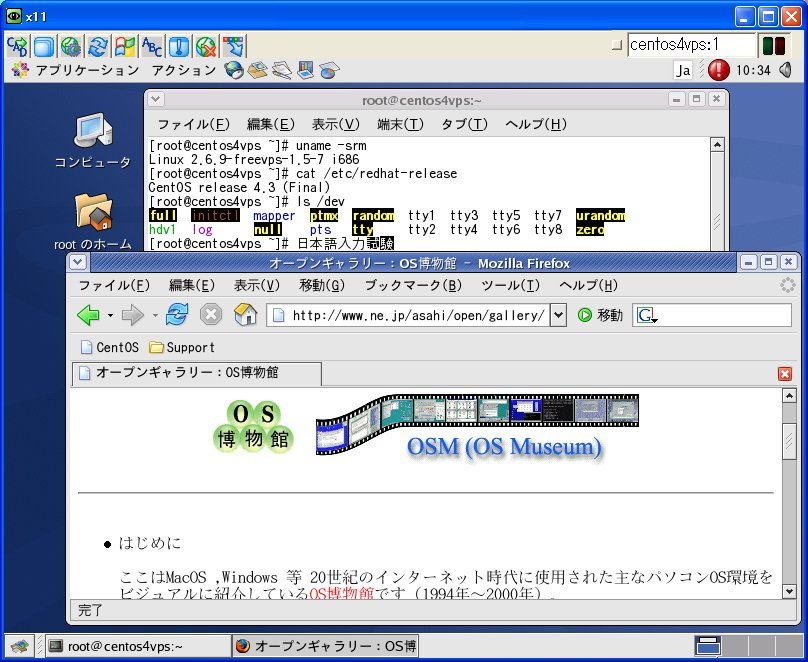Click the centos4vps:1 address field
The width and height of the screenshot is (808, 662).
pos(692,45)
